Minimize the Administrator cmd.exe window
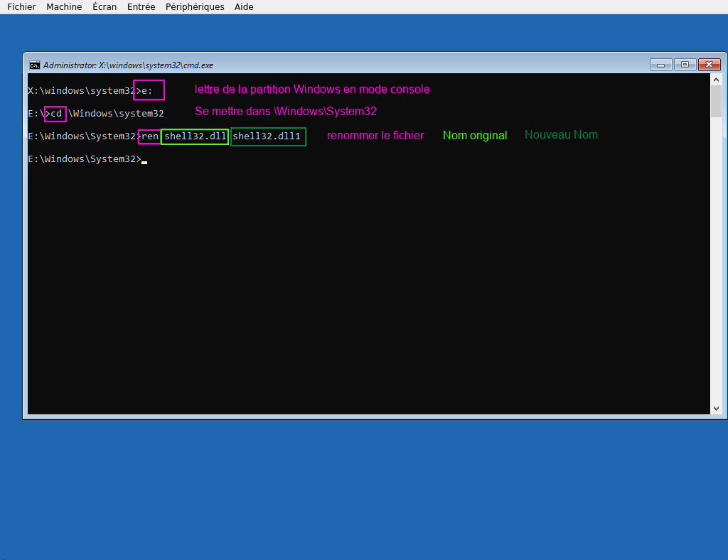The width and height of the screenshot is (728, 560). click(x=660, y=65)
